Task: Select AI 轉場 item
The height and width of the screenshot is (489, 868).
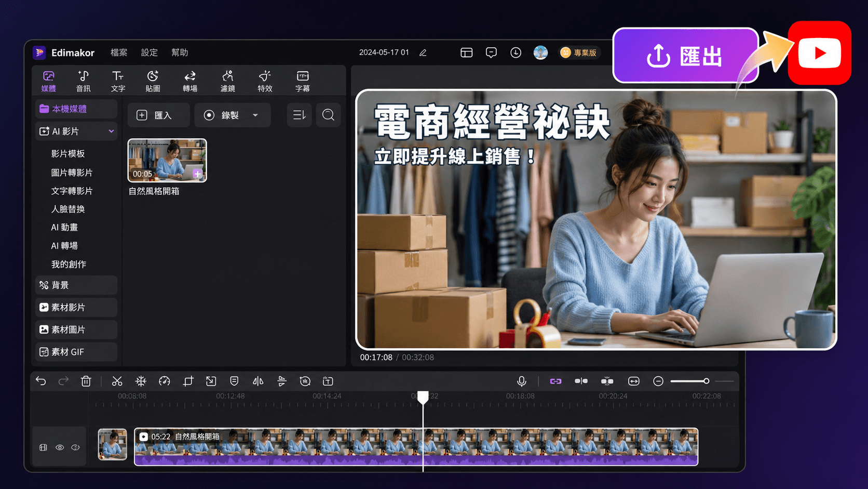Action: (x=64, y=246)
